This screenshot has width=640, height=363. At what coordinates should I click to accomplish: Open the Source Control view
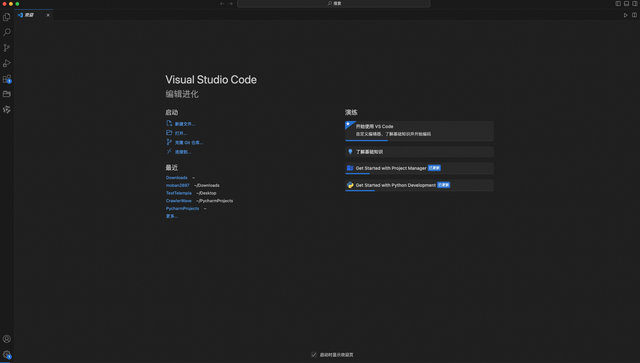(x=7, y=48)
